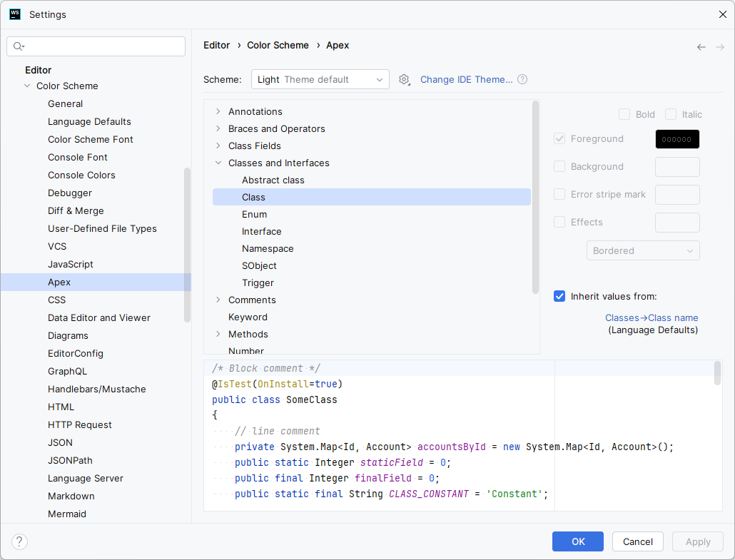Collapse the Classes and Interfaces node

(x=218, y=163)
